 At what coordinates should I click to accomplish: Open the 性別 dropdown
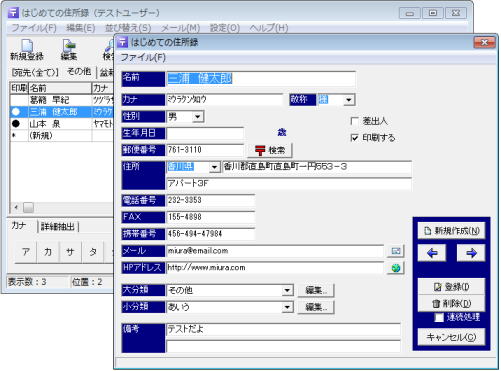point(198,117)
